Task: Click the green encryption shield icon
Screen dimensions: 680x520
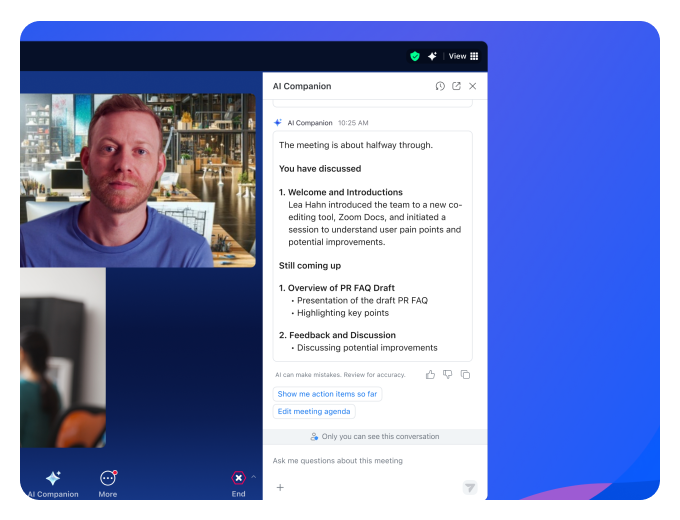Action: click(415, 57)
